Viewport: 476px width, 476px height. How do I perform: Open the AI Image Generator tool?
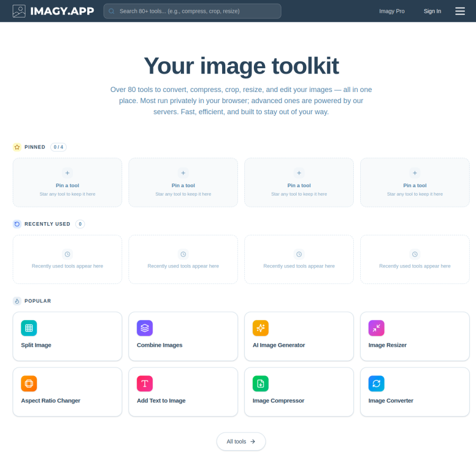coord(299,336)
